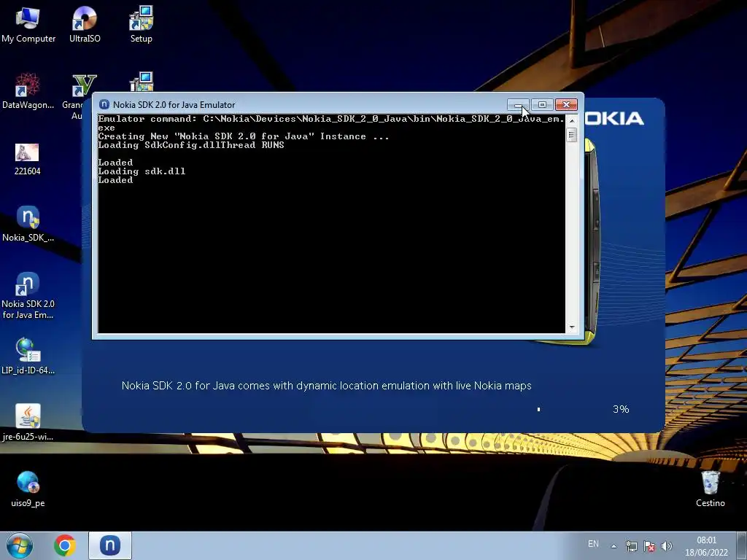Open the My Computer desktop icon

pyautogui.click(x=28, y=26)
